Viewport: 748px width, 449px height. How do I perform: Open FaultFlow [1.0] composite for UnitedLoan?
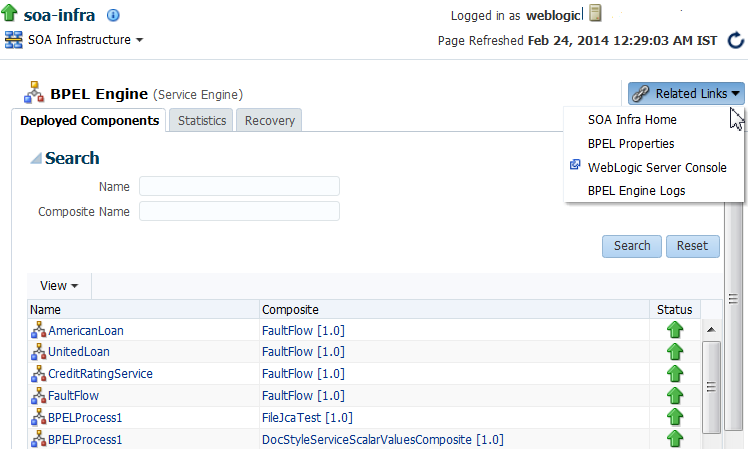[303, 352]
